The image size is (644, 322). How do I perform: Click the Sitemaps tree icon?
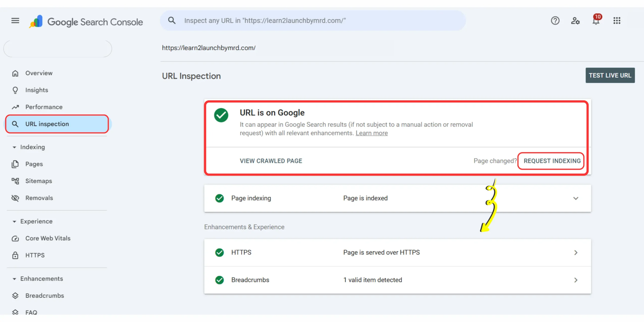click(15, 181)
